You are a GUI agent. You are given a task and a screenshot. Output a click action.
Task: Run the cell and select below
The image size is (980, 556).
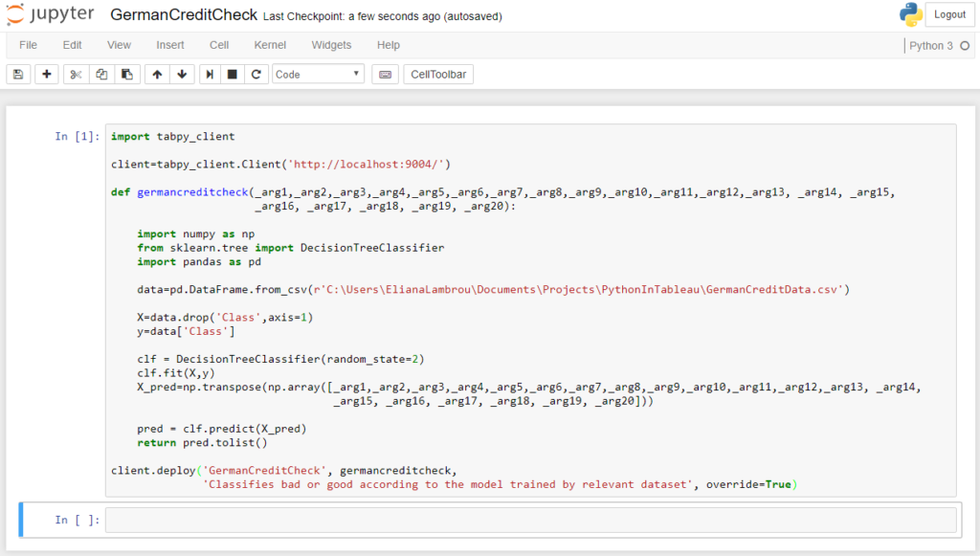point(210,75)
